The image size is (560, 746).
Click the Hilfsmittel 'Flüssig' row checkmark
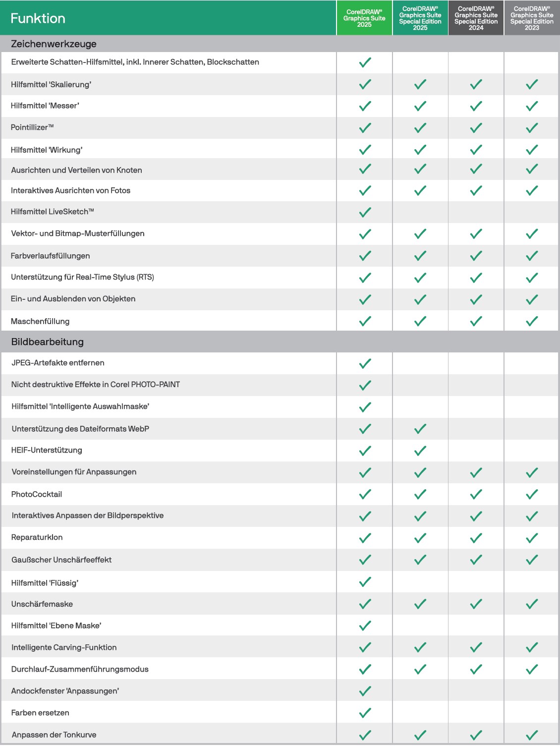pyautogui.click(x=365, y=582)
